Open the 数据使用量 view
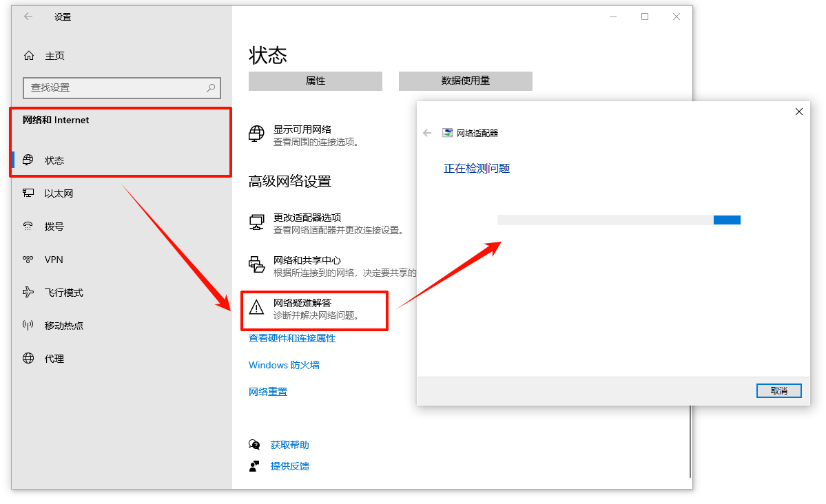The width and height of the screenshot is (826, 504). (465, 81)
